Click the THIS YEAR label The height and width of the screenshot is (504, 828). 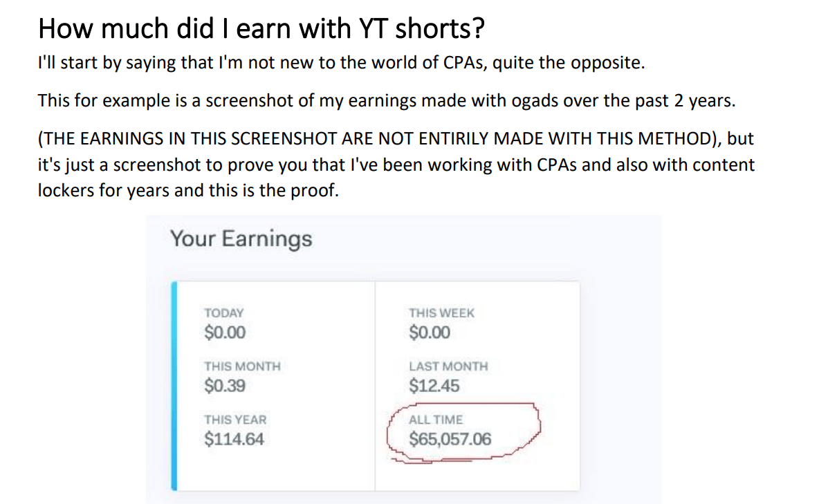pyautogui.click(x=235, y=420)
